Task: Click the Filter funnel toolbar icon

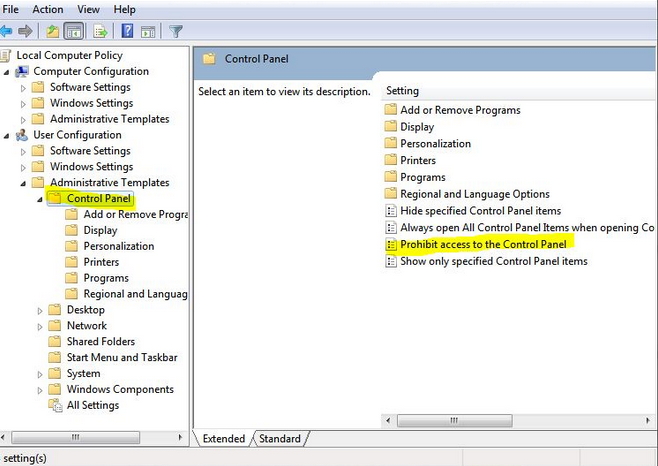Action: tap(176, 31)
